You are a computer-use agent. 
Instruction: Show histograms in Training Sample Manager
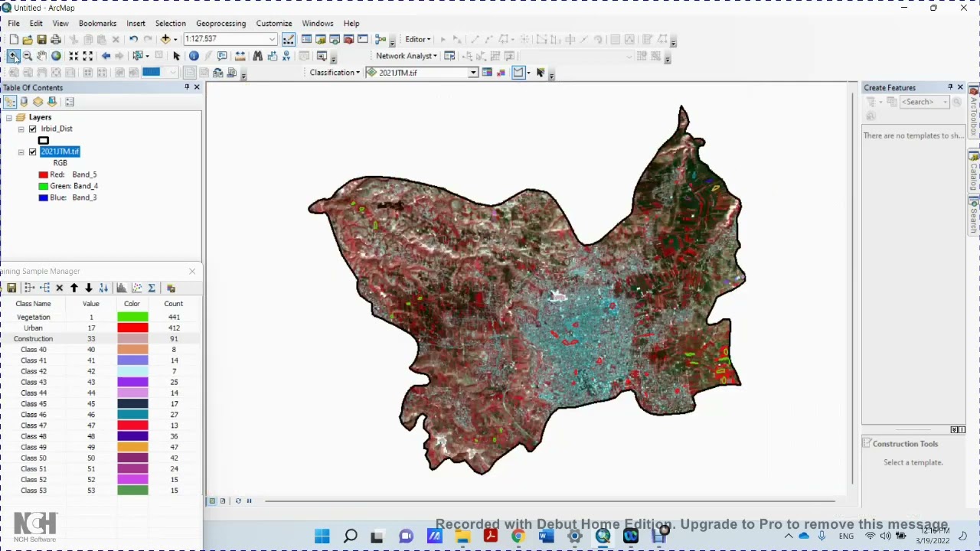pyautogui.click(x=122, y=288)
